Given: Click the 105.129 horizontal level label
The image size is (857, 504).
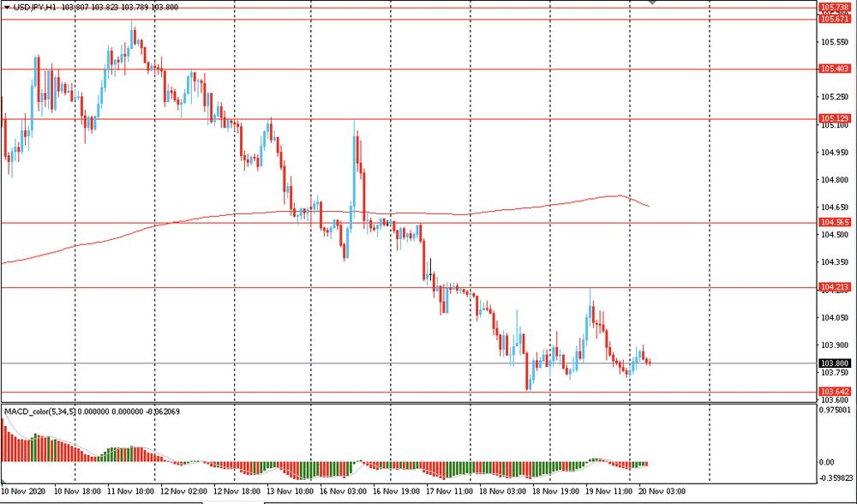Looking at the screenshot, I should pos(835,118).
